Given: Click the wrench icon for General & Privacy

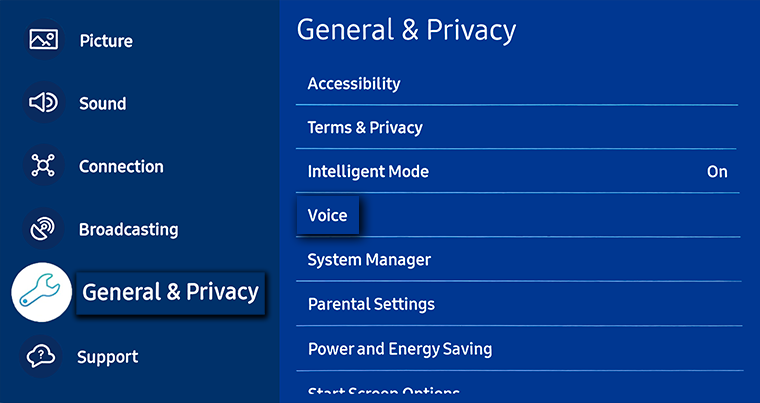Looking at the screenshot, I should click(x=41, y=292).
